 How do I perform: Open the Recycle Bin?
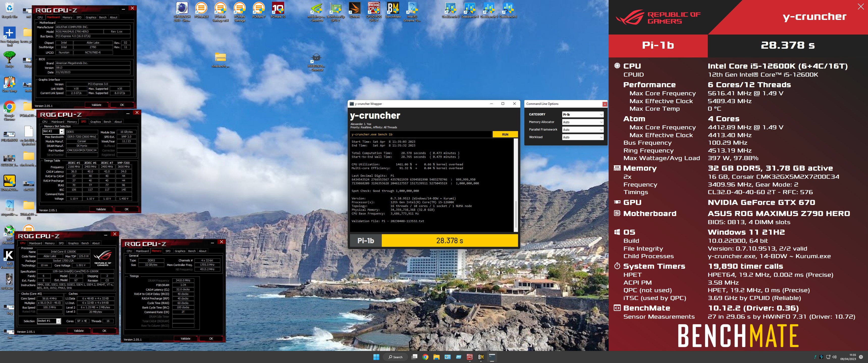point(9,10)
